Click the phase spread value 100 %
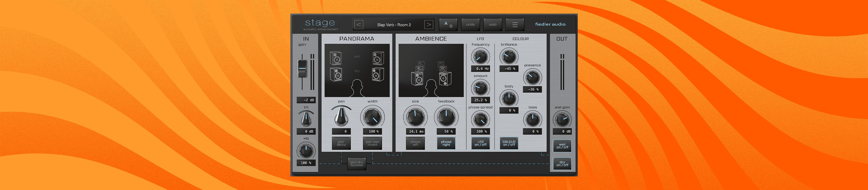 coord(481,131)
